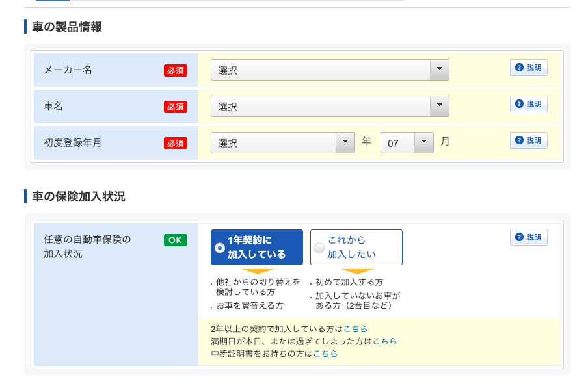This screenshot has height=388, width=588.
Task: Open the 初度登録年月 year dropdown
Action: [x=283, y=143]
